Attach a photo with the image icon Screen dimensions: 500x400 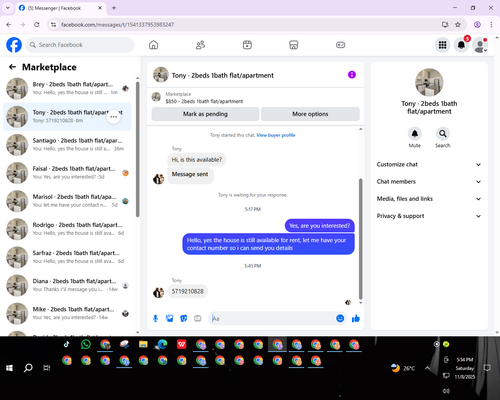(x=170, y=319)
